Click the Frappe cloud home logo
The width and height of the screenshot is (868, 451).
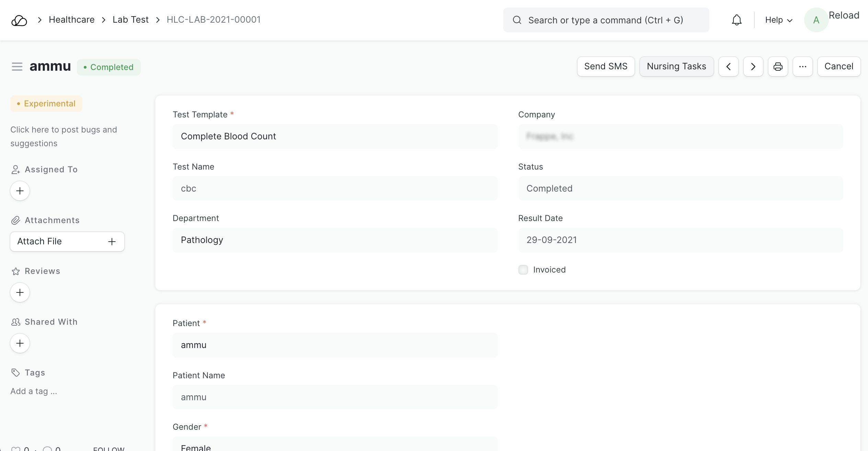pyautogui.click(x=19, y=20)
